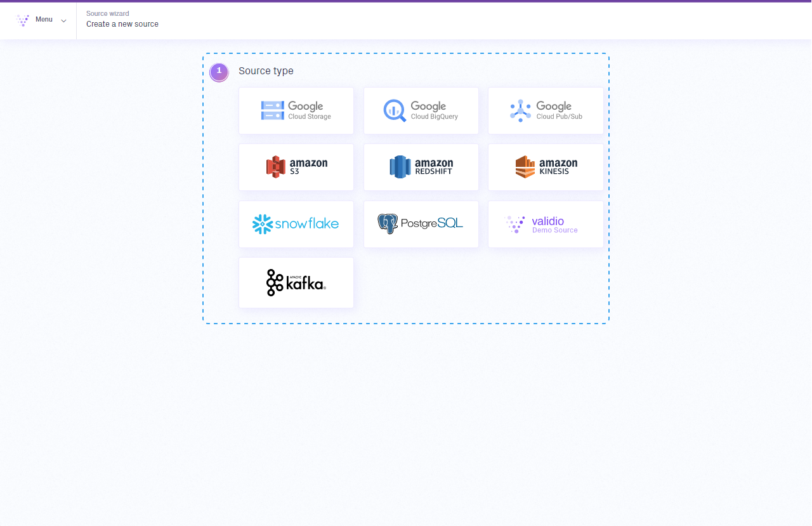This screenshot has width=812, height=526.
Task: Select Apache Kafka source type
Action: (296, 282)
